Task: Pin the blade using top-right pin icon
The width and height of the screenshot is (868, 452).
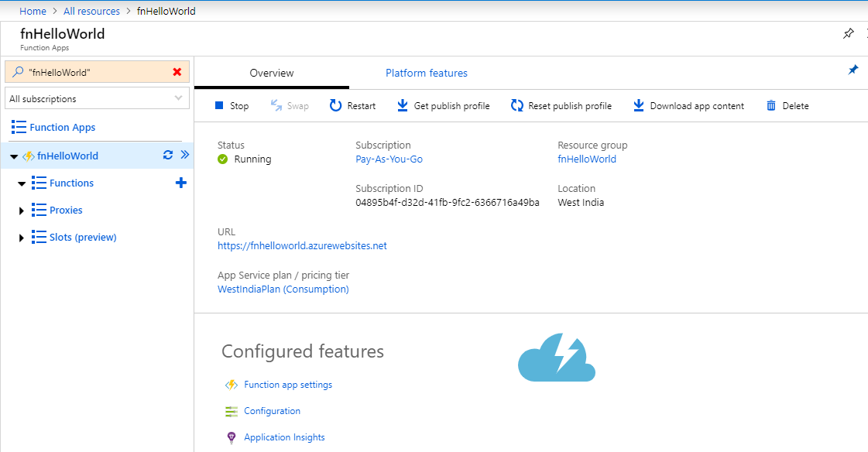Action: pos(848,34)
